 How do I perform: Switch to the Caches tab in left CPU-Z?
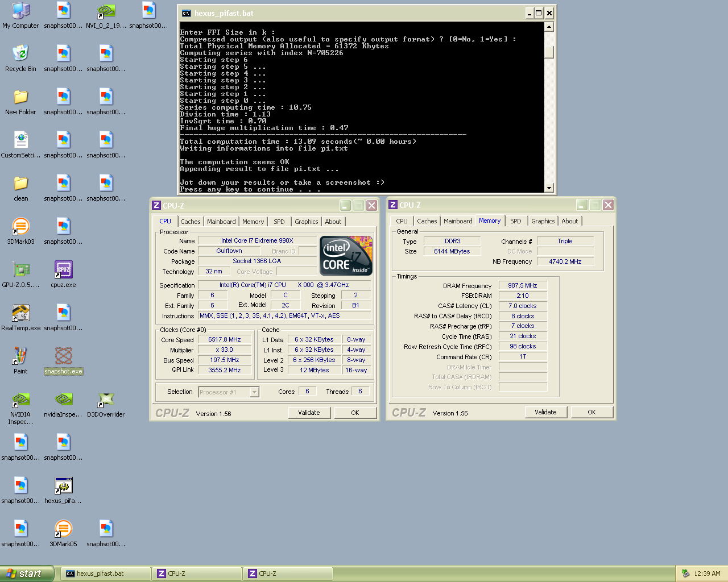[x=191, y=222]
